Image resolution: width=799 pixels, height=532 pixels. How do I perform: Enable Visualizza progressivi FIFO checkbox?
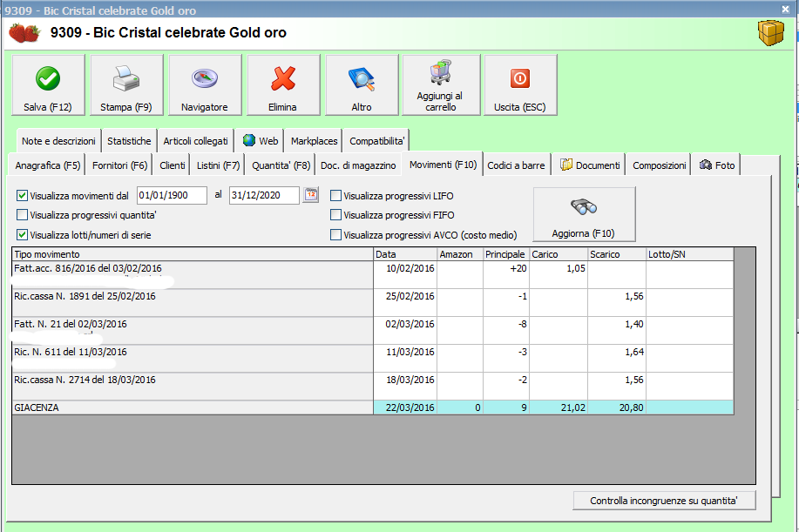335,215
